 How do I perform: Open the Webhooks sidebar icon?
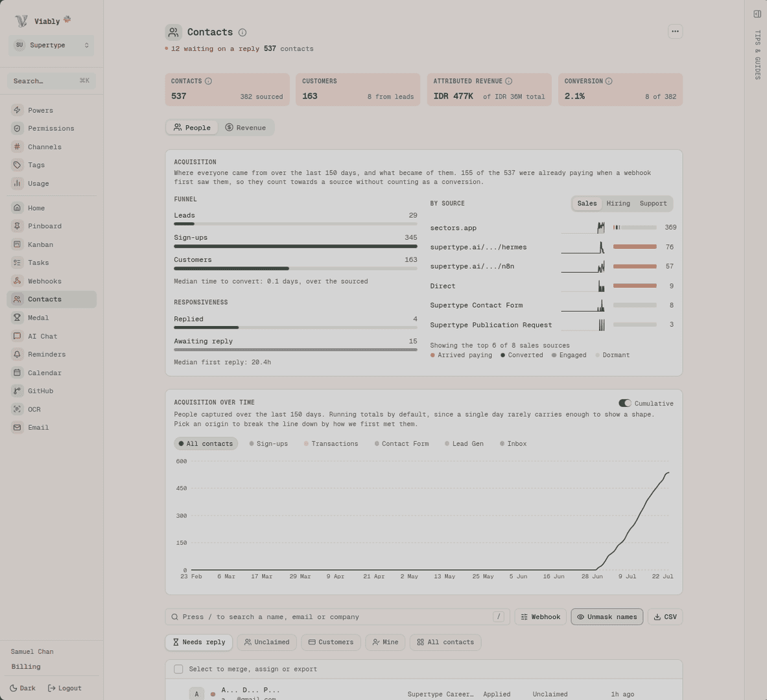[17, 281]
